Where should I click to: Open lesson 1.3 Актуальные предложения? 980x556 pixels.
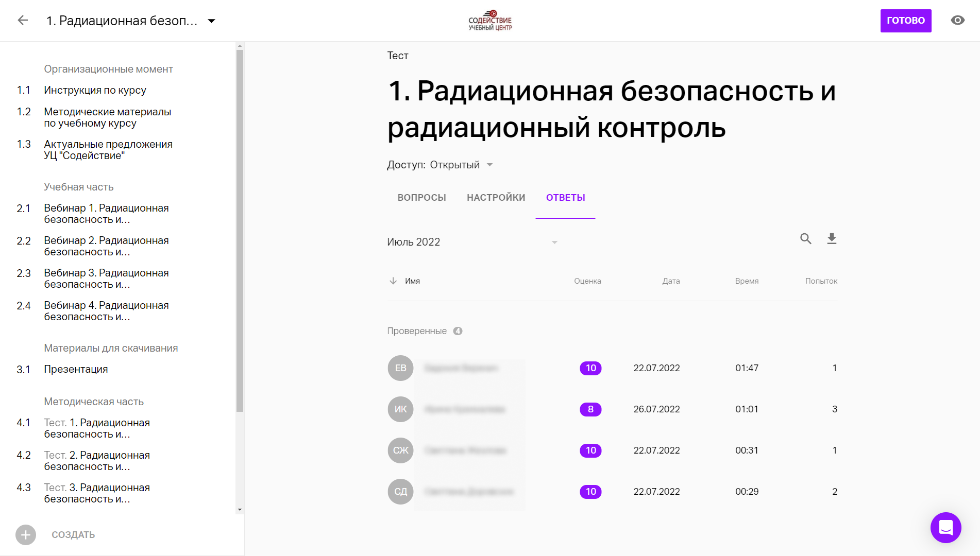click(x=108, y=150)
